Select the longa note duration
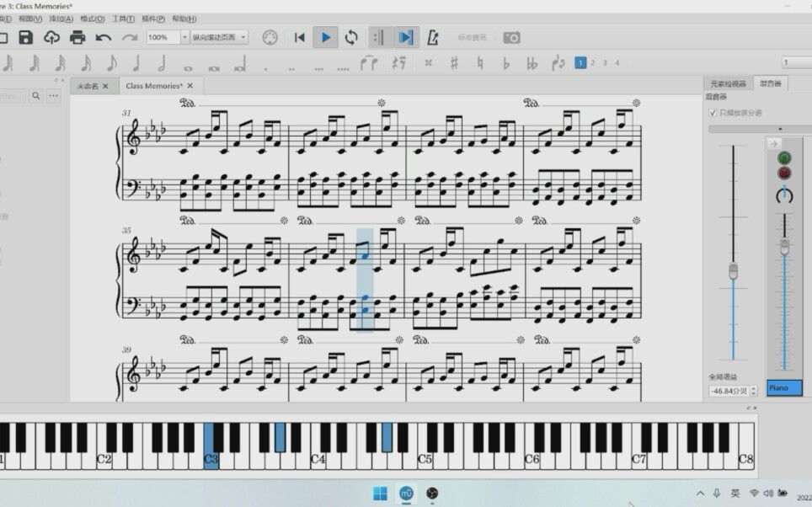This screenshot has width=812, height=507. pos(240,64)
